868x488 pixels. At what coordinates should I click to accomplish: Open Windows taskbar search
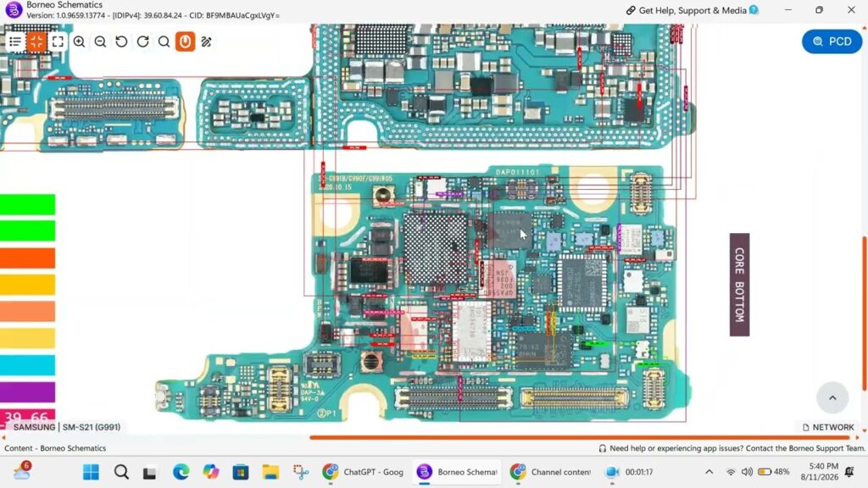coord(121,472)
